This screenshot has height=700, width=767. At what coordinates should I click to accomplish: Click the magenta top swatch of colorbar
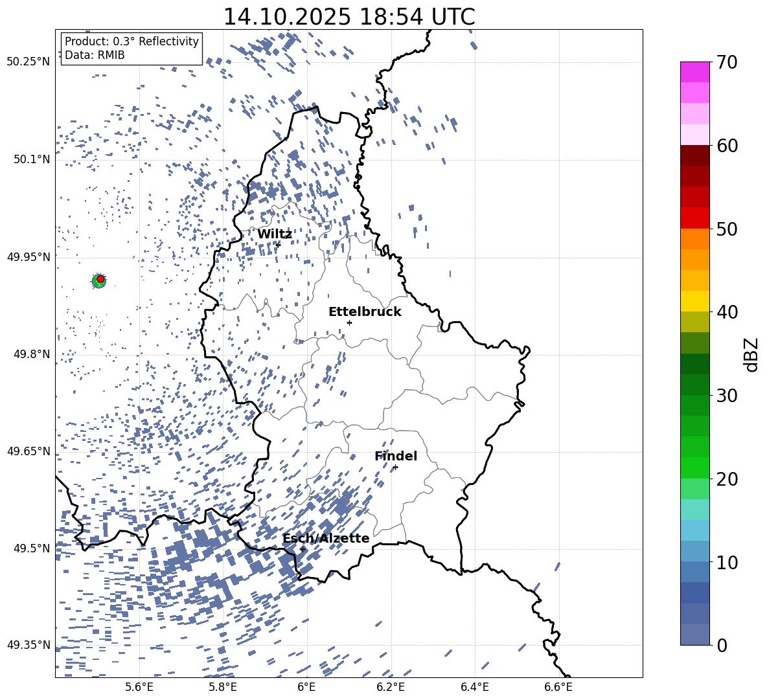[695, 73]
